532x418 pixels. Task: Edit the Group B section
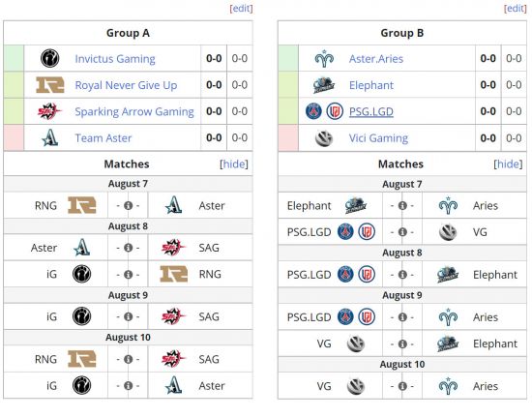pos(516,8)
